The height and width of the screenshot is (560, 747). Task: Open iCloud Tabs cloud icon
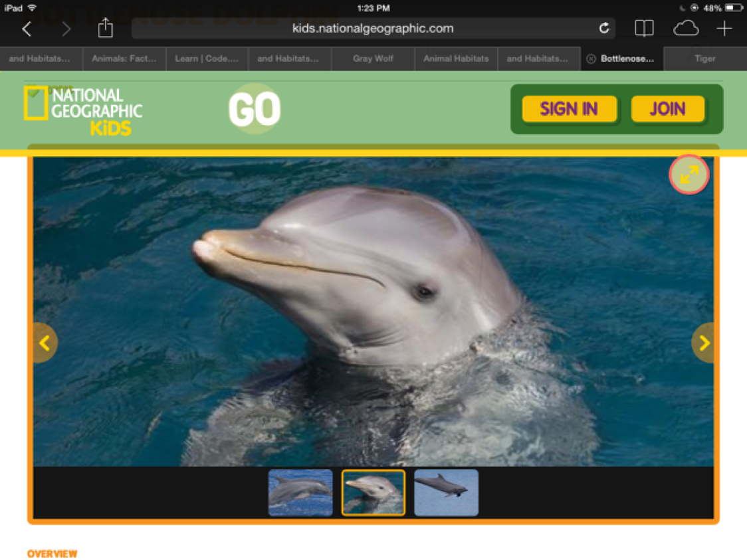pos(685,28)
